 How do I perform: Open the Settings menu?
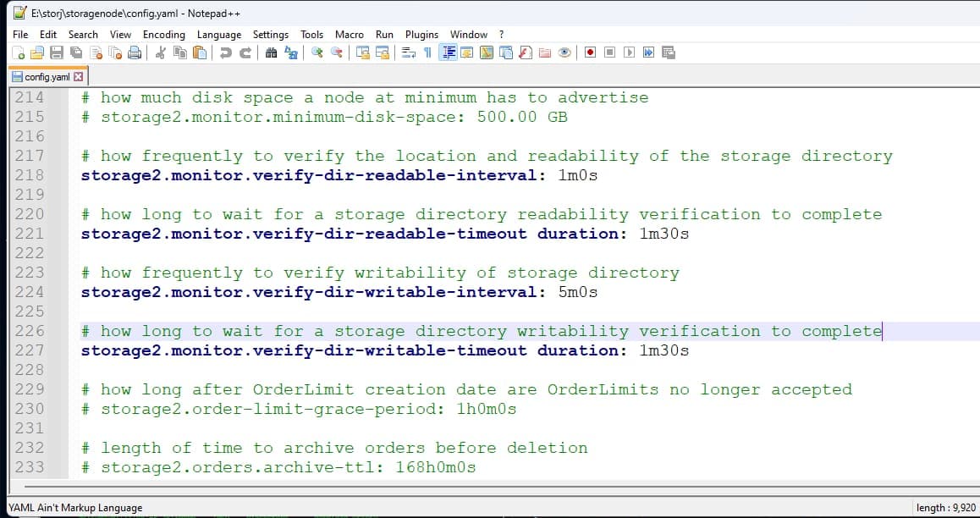271,35
